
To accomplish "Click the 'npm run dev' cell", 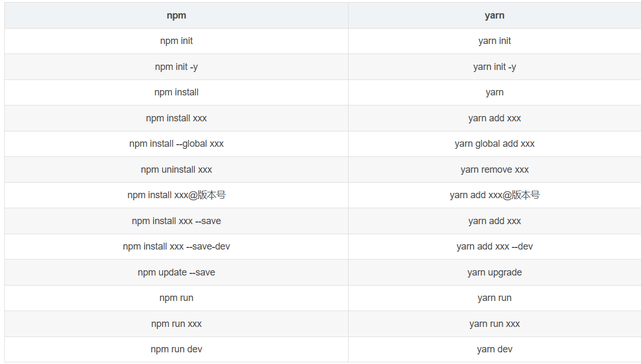I will pyautogui.click(x=176, y=349).
